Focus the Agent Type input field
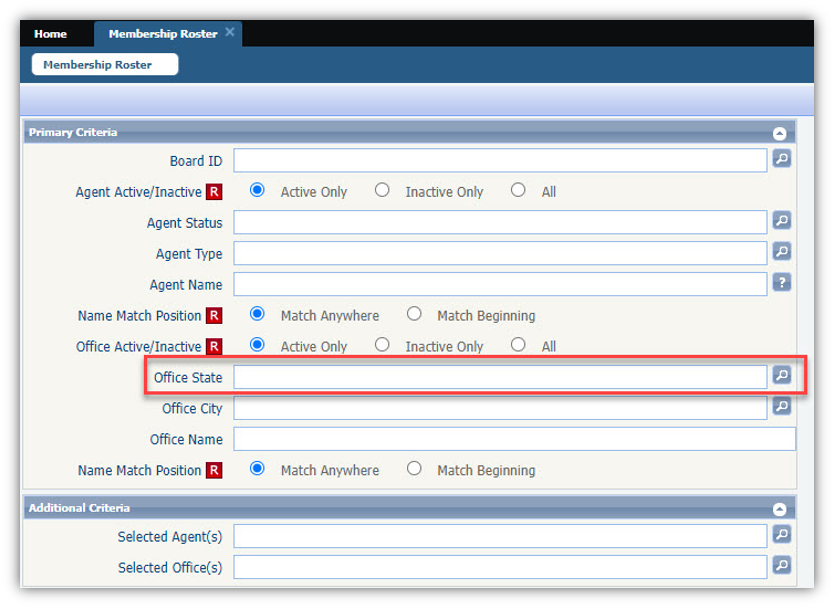This screenshot has height=608, width=834. point(500,253)
